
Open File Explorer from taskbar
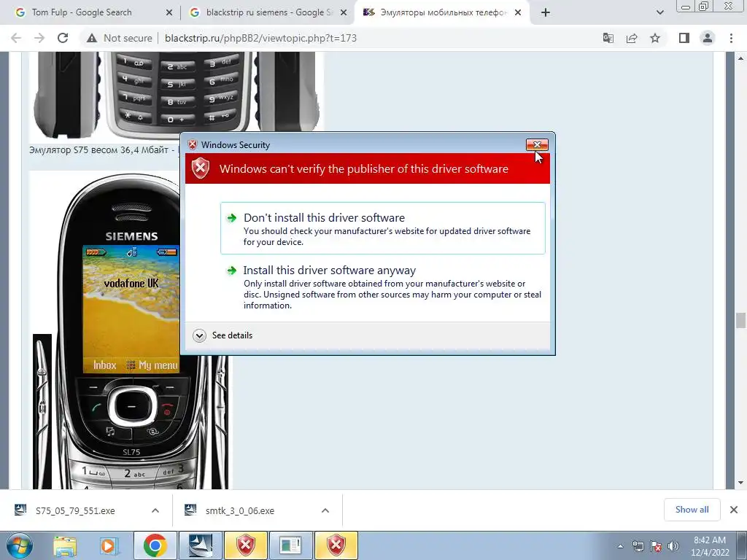click(65, 545)
